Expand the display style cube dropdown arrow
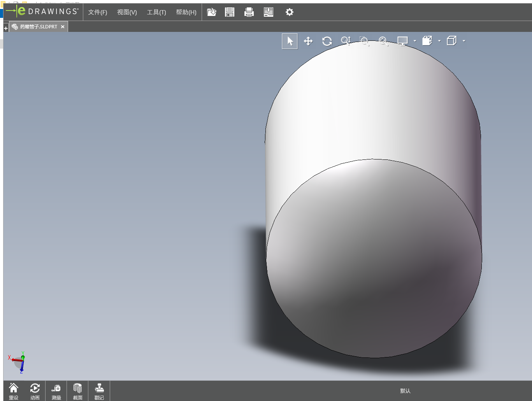Image resolution: width=532 pixels, height=401 pixels. (464, 41)
